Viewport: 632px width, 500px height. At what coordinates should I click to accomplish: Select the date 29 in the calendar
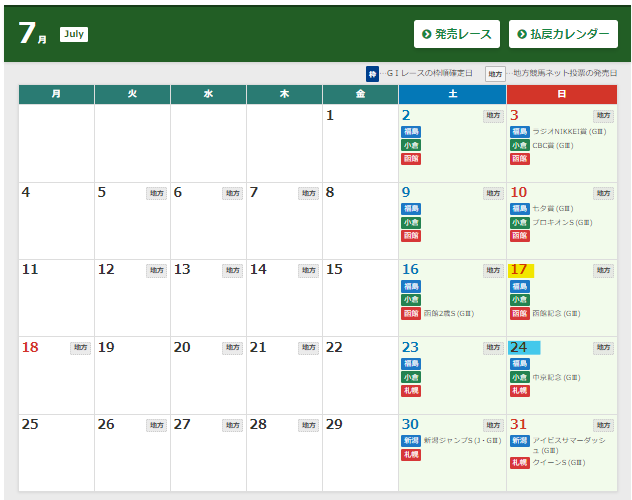pos(334,424)
